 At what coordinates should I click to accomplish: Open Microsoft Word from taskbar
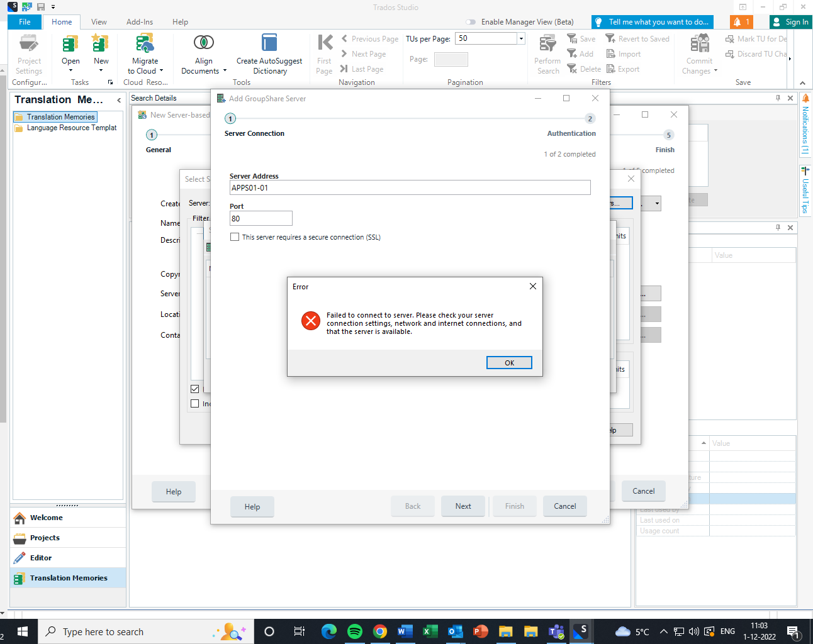(405, 631)
